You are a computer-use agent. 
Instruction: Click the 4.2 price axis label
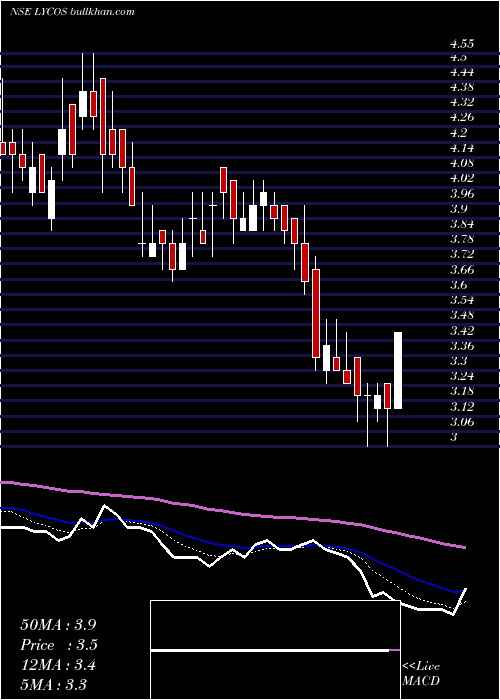458,133
